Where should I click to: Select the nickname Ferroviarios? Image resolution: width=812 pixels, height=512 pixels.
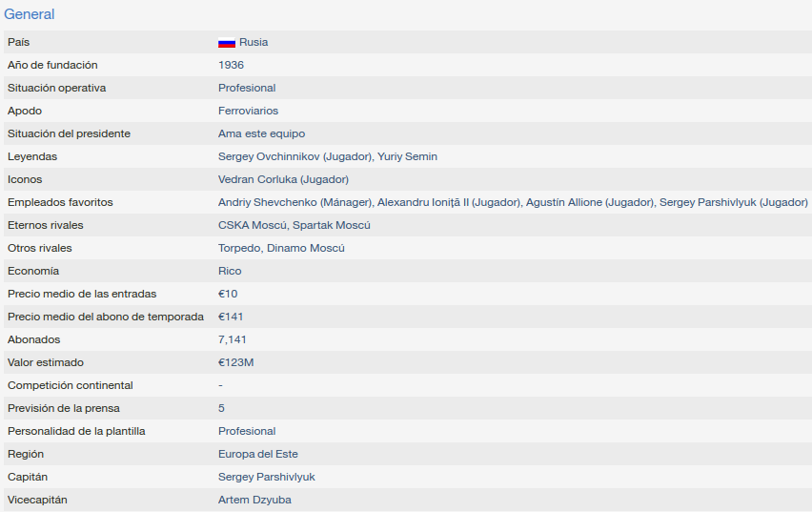pos(248,111)
